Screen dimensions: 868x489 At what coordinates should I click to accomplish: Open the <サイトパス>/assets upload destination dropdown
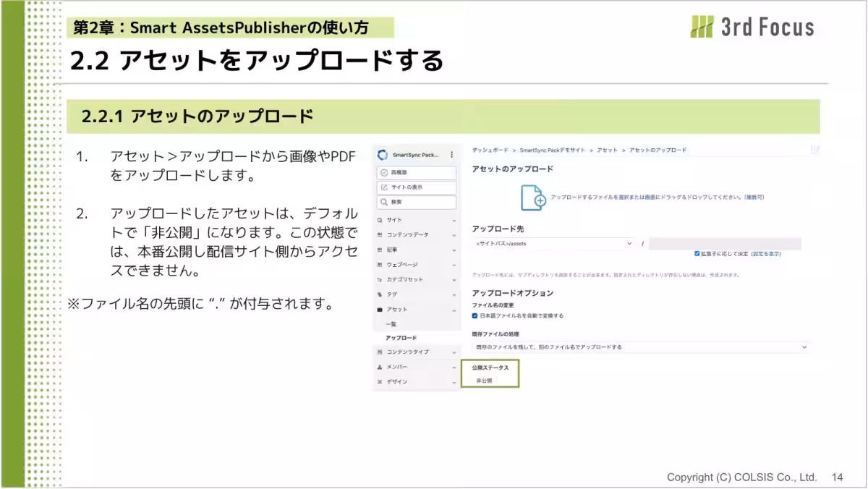click(555, 244)
